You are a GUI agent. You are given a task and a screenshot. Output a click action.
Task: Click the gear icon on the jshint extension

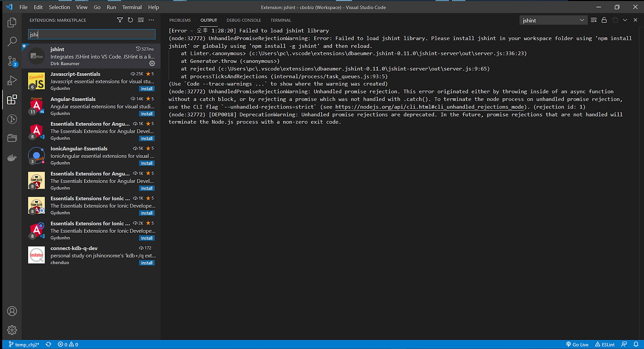coord(152,63)
